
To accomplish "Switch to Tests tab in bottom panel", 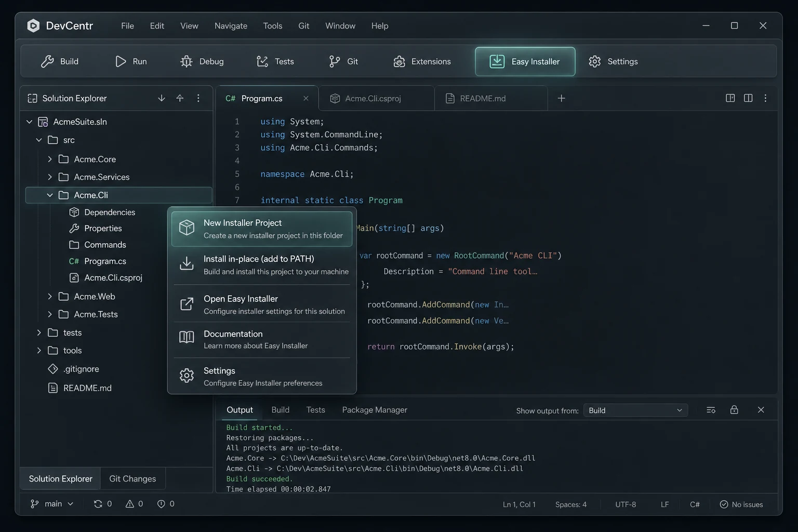I will (315, 410).
